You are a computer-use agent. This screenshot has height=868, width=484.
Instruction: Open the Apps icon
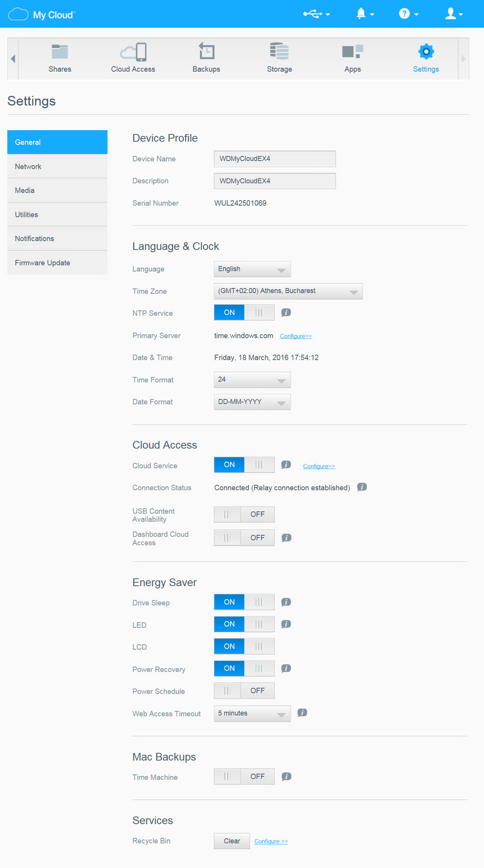[353, 52]
